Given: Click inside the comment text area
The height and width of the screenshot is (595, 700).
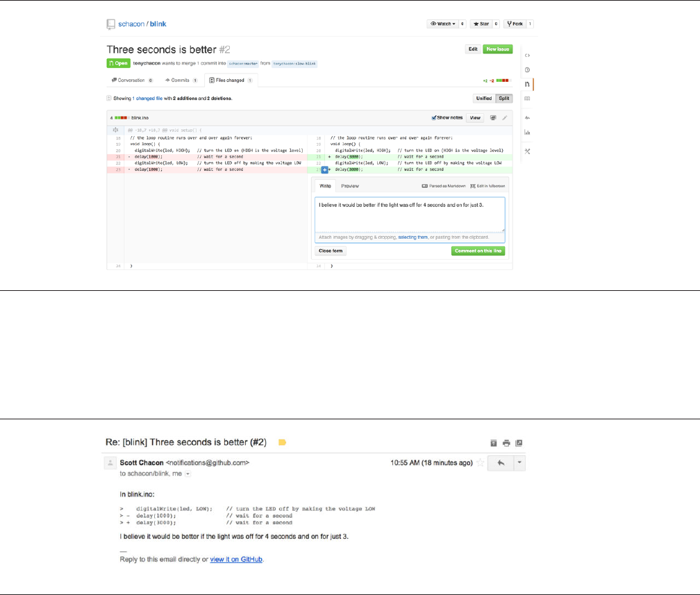Looking at the screenshot, I should [x=410, y=215].
